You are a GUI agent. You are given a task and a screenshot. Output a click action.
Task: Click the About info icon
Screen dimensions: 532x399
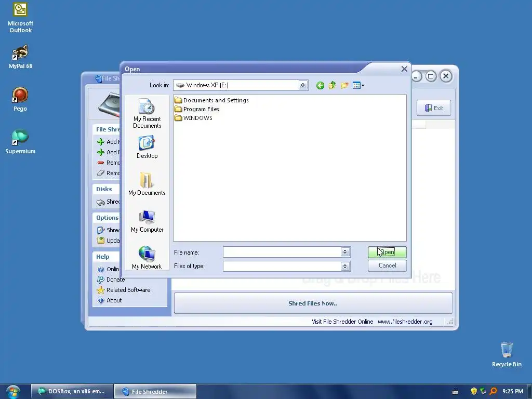coord(101,301)
